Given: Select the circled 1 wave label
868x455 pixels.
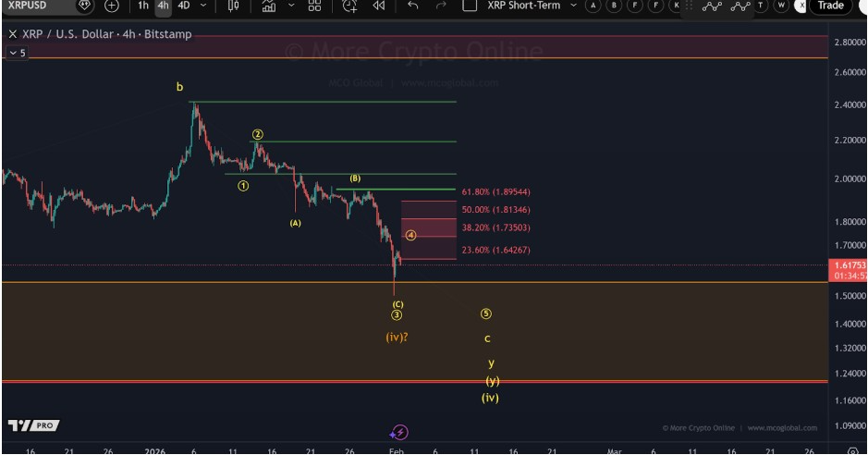Looking at the screenshot, I should pyautogui.click(x=243, y=186).
